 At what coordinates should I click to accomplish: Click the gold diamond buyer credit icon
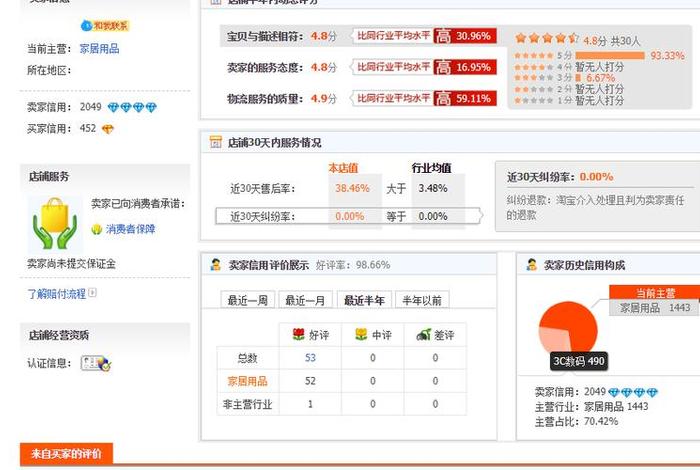tap(108, 129)
